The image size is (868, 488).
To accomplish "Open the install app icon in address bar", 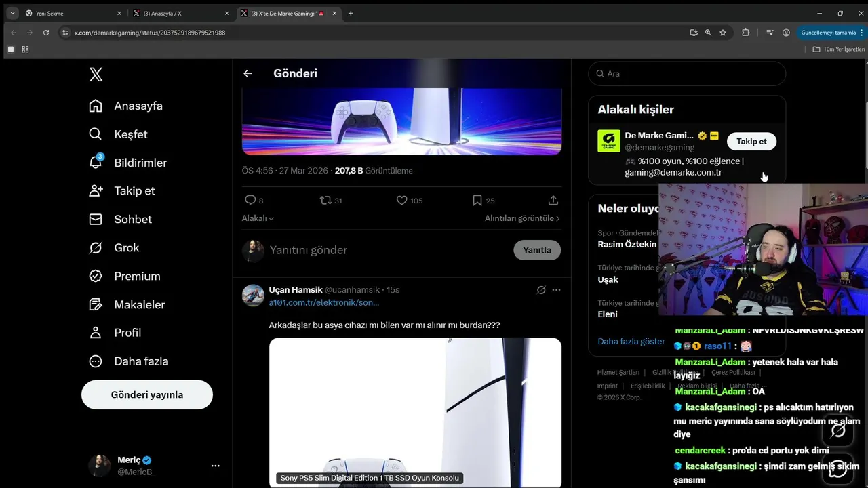I will point(693,32).
